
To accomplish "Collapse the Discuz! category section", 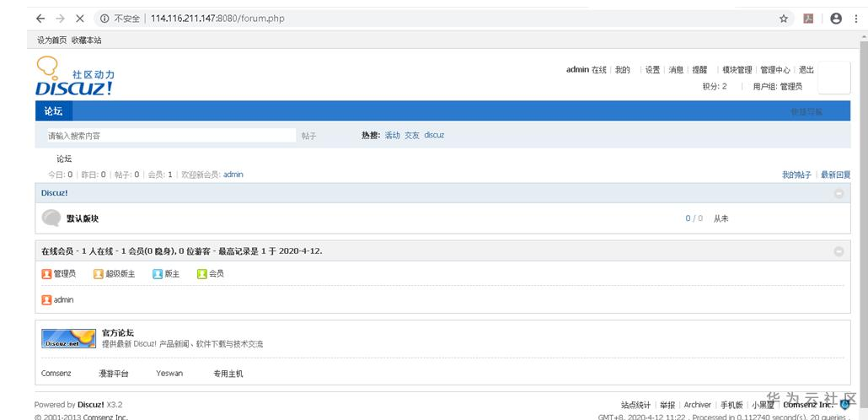I will click(x=839, y=193).
